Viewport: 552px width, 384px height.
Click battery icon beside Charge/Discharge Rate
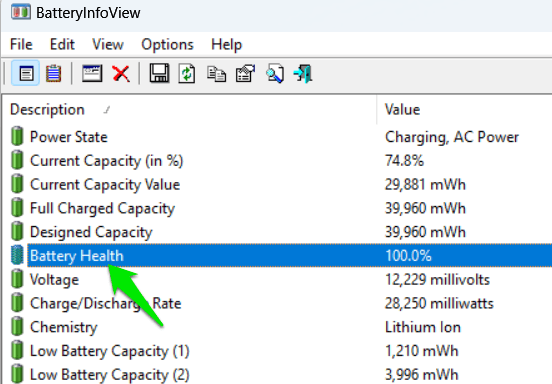tap(17, 303)
